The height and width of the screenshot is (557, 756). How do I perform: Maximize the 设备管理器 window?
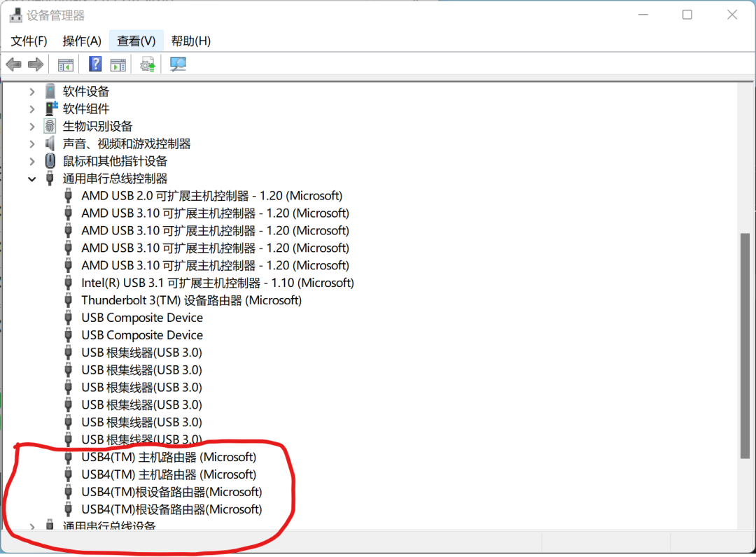click(x=687, y=15)
